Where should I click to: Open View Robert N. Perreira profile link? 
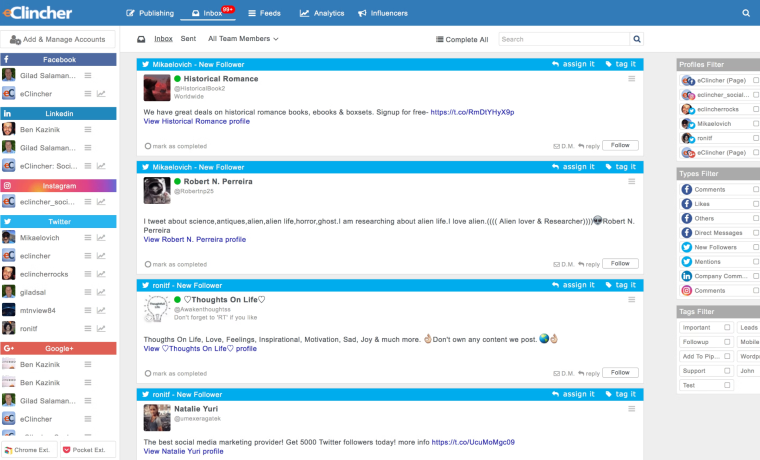click(x=195, y=239)
